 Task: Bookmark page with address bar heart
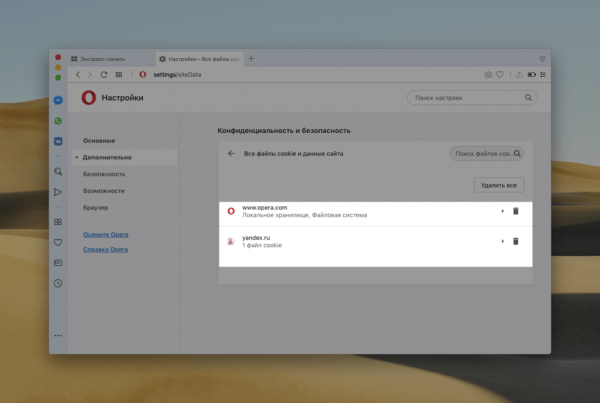(x=500, y=75)
